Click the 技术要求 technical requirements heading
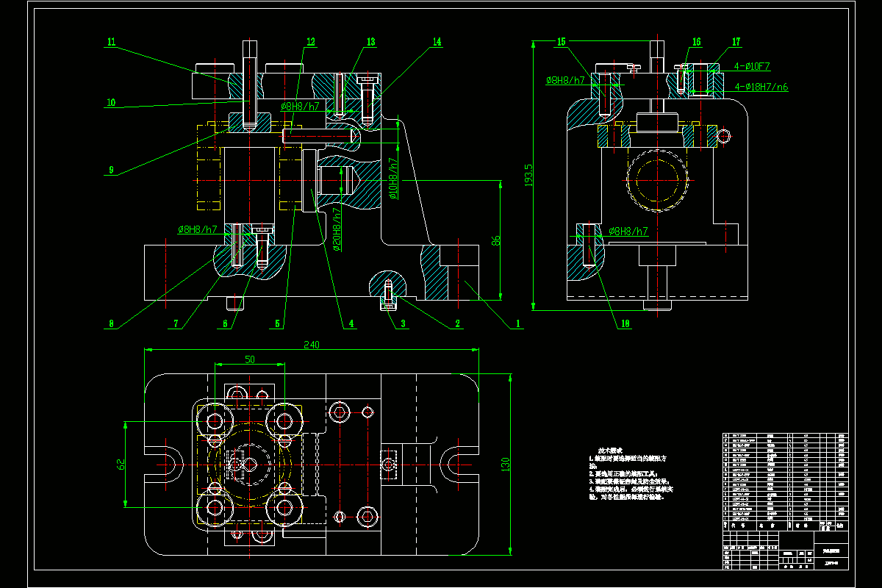The height and width of the screenshot is (588, 882). pos(610,449)
